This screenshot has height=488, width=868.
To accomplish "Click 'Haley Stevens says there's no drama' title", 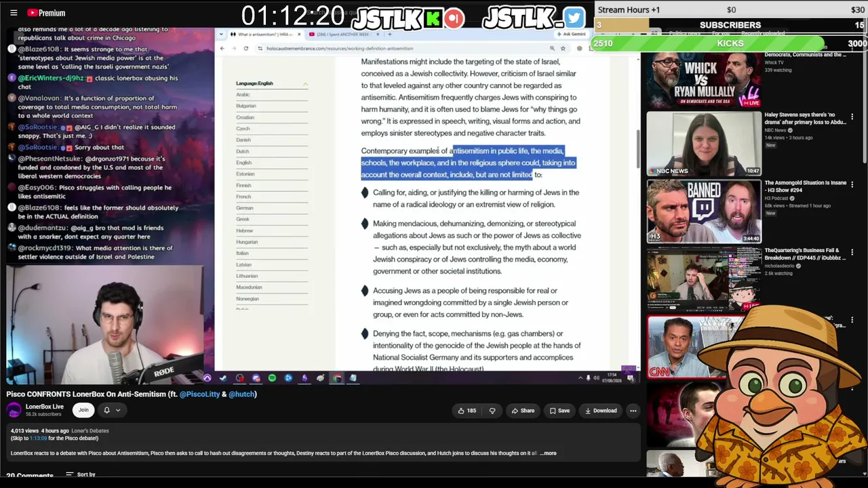I will click(x=806, y=119).
